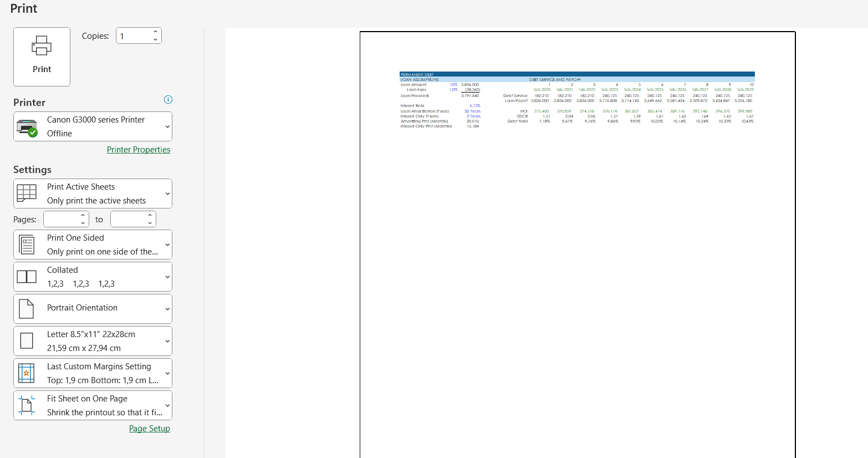
Task: Decrease the number of copies
Action: pyautogui.click(x=155, y=40)
